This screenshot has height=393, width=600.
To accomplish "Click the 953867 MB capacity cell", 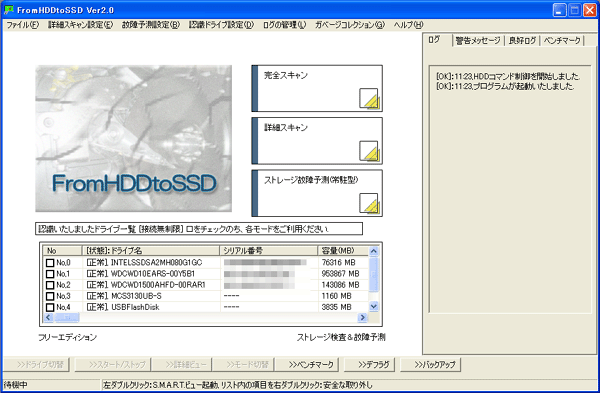I will click(340, 274).
